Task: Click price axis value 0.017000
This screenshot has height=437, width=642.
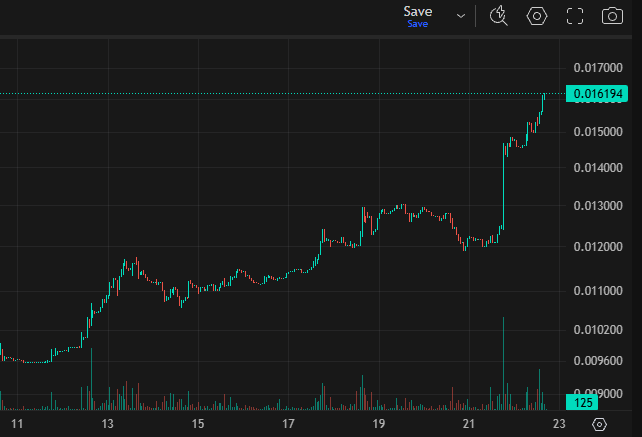Action: [598, 68]
